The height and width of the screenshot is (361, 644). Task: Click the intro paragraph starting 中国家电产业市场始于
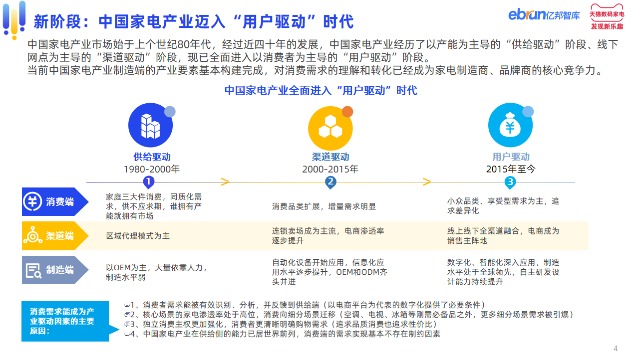(322, 51)
